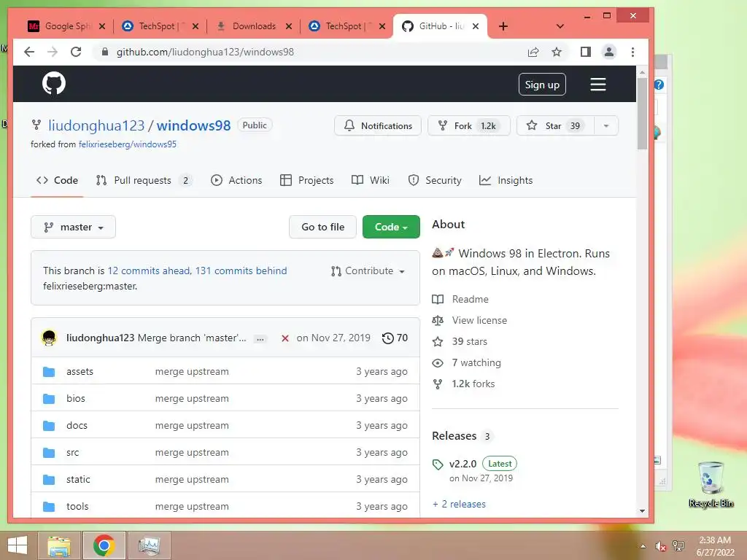Click the Sign up button
The height and width of the screenshot is (560, 747).
pos(542,85)
